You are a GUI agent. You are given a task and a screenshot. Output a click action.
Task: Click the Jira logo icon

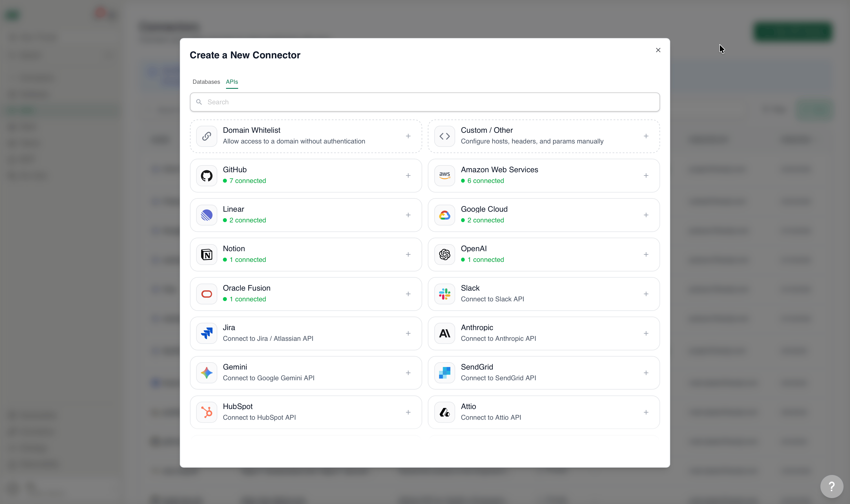coord(207,333)
